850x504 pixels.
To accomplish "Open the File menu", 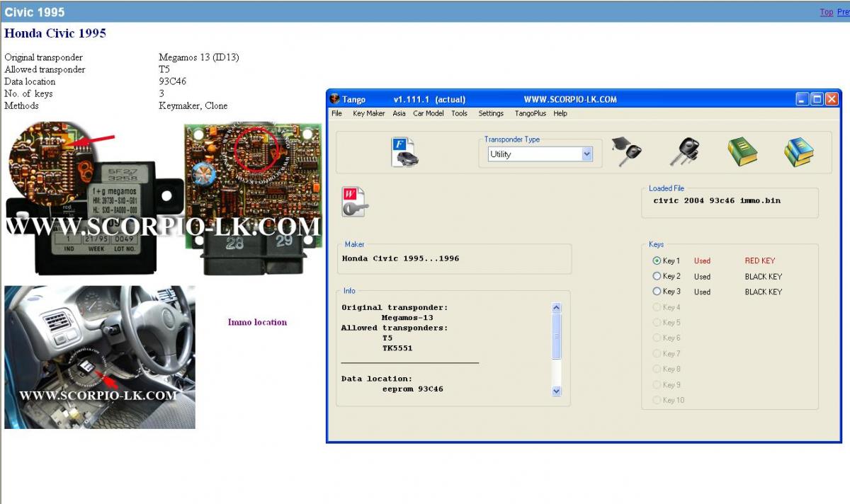I will click(336, 113).
